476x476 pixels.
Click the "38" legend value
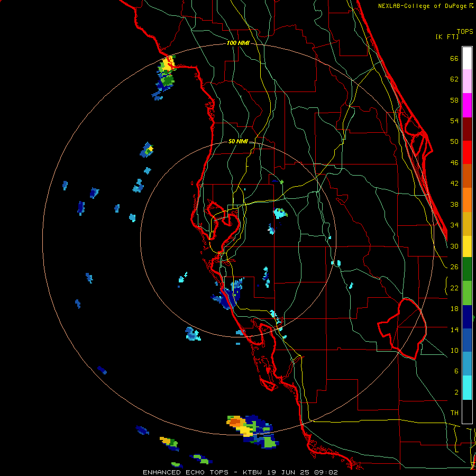coord(454,205)
